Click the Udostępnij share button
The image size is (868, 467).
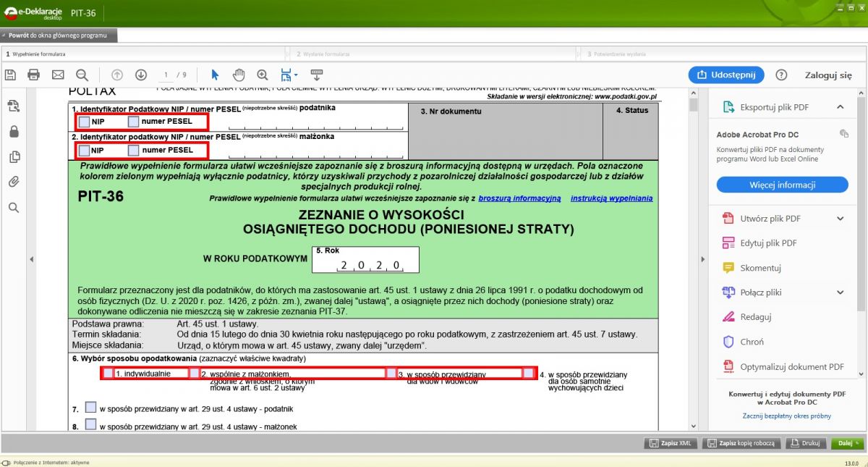click(x=726, y=75)
